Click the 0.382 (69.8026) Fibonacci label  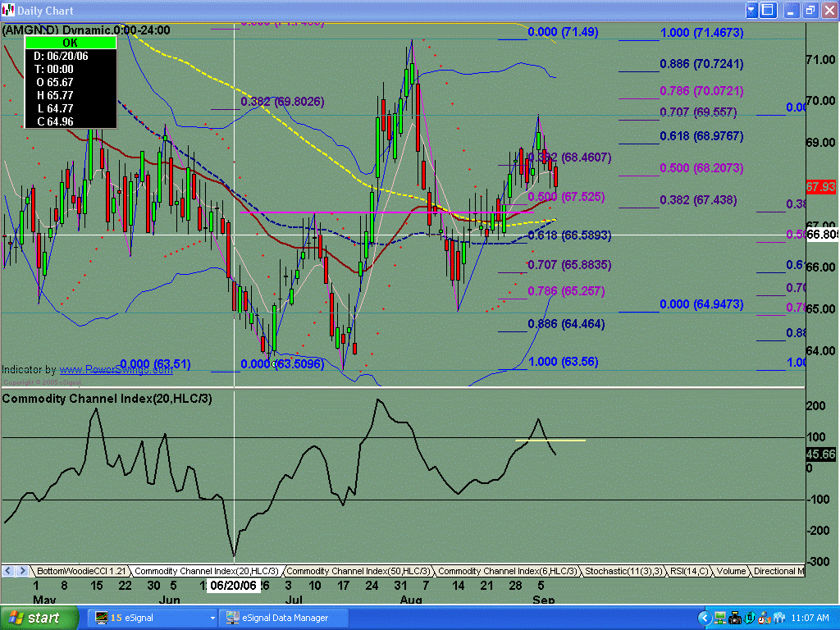pyautogui.click(x=282, y=102)
